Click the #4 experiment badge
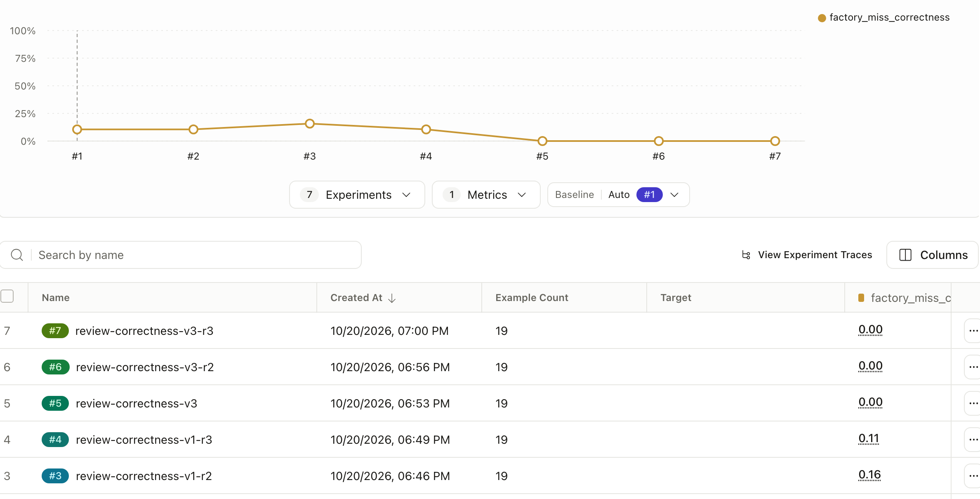This screenshot has height=499, width=980. (55, 440)
